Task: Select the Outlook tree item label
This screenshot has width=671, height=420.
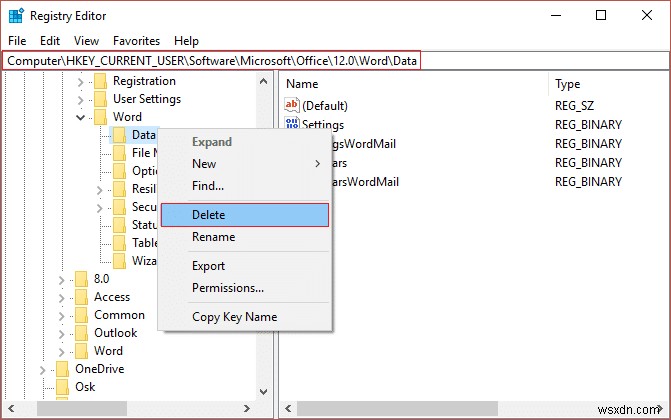Action: pyautogui.click(x=116, y=333)
